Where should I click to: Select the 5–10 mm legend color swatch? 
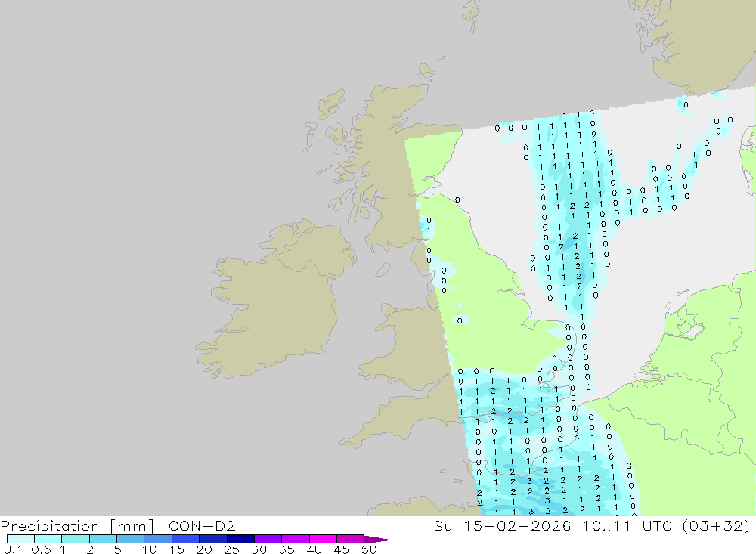[131, 539]
